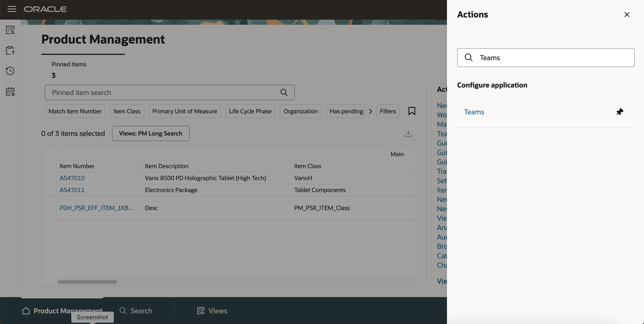This screenshot has height=324, width=644.
Task: Open the Organization filter chip
Action: [x=300, y=111]
